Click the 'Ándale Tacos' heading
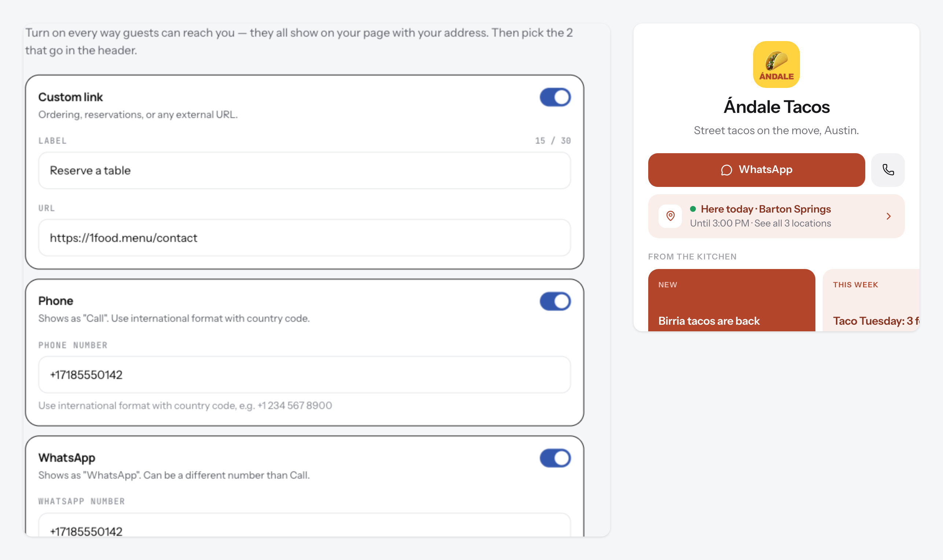Screen dimensions: 943x560 coord(776,107)
